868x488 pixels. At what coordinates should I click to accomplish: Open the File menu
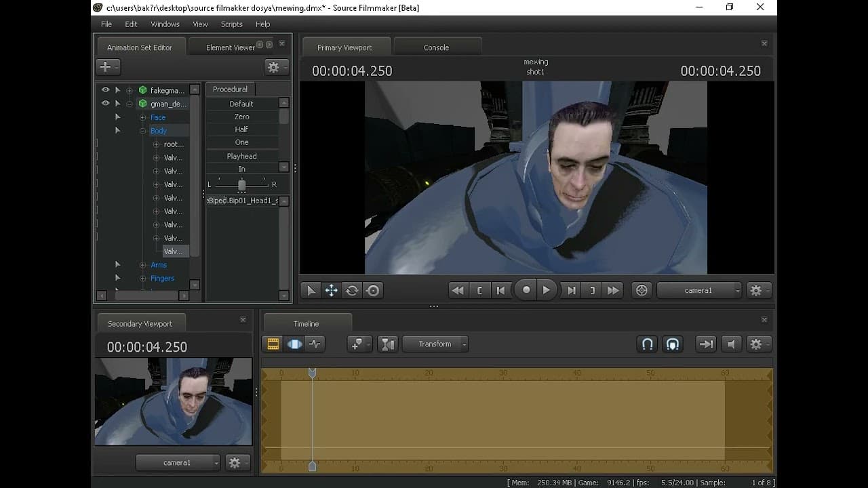click(x=106, y=24)
